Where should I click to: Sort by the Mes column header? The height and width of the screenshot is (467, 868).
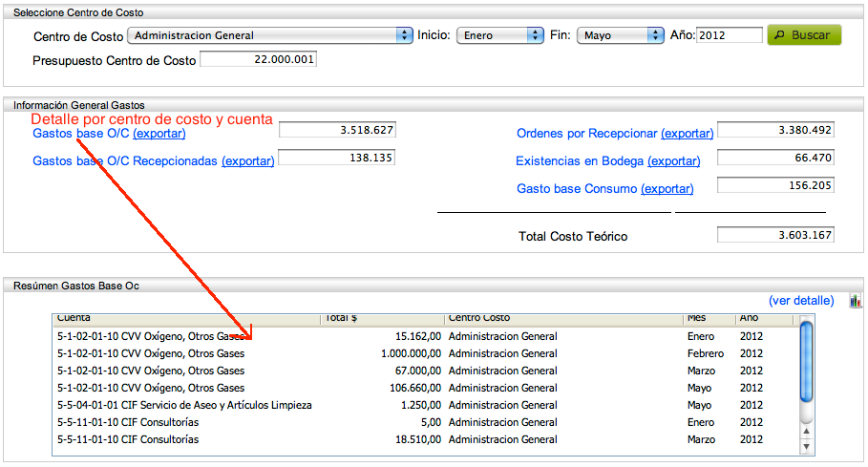pos(709,319)
